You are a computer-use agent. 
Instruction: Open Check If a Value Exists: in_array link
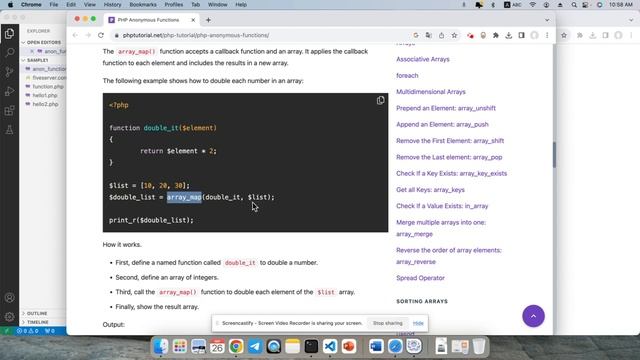click(x=442, y=206)
